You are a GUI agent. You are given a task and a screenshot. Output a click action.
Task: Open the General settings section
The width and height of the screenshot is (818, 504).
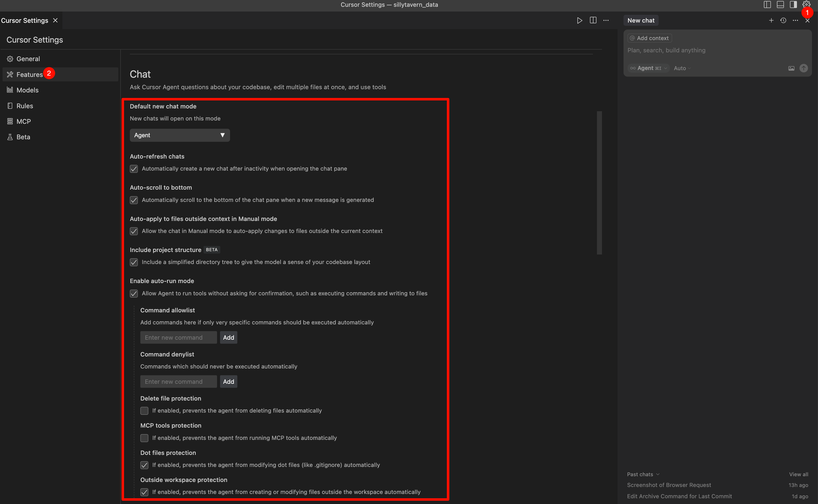point(60,59)
